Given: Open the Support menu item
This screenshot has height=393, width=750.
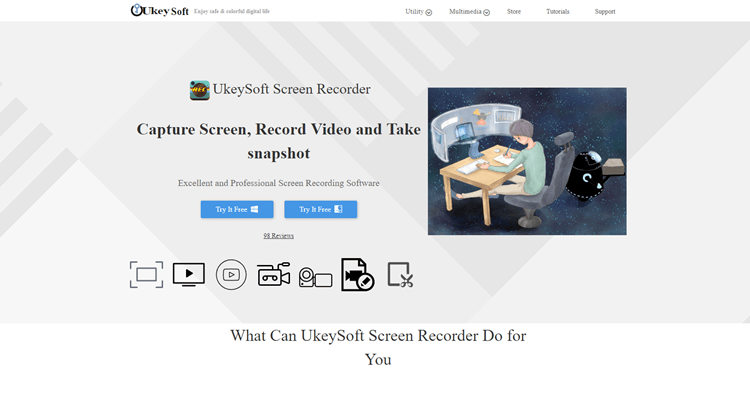Looking at the screenshot, I should 605,11.
